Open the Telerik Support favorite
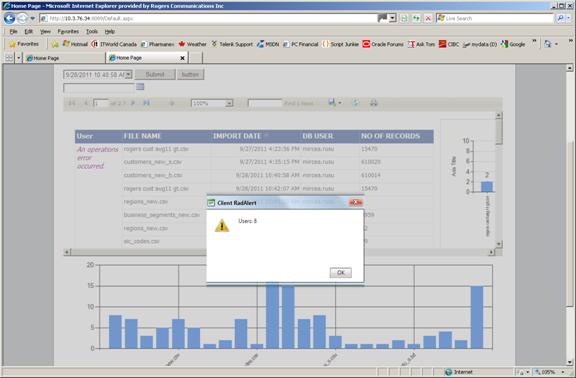This screenshot has height=378, width=576. click(232, 44)
